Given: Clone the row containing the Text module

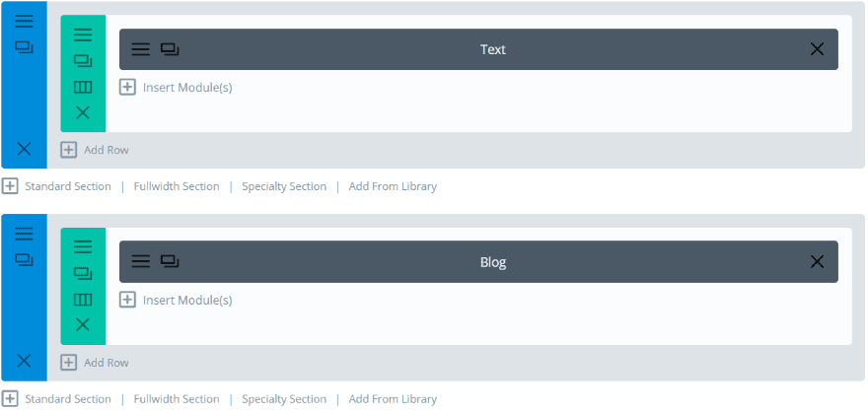Looking at the screenshot, I should 83,60.
